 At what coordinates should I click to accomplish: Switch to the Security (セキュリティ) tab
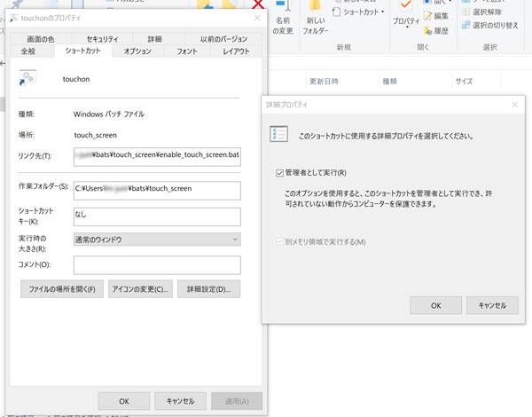point(102,39)
